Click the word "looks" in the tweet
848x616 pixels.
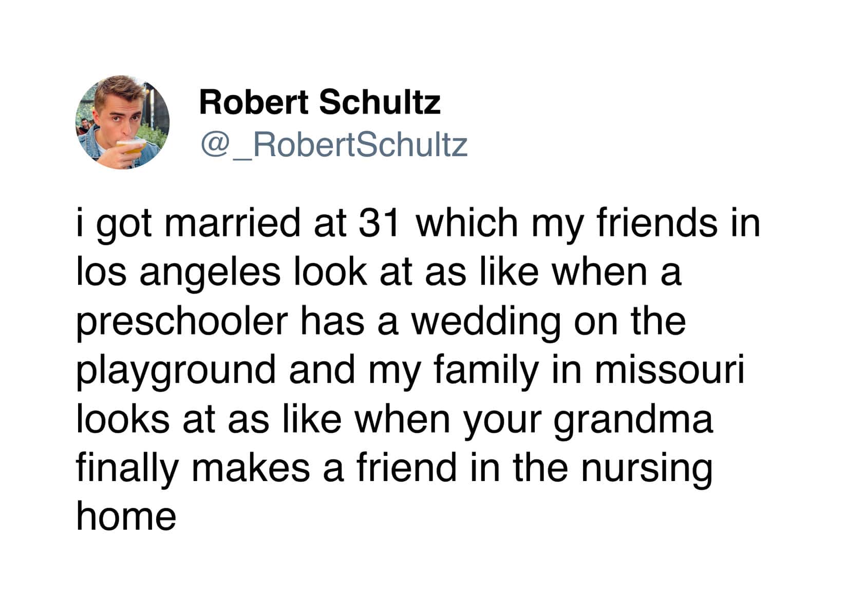coord(123,418)
